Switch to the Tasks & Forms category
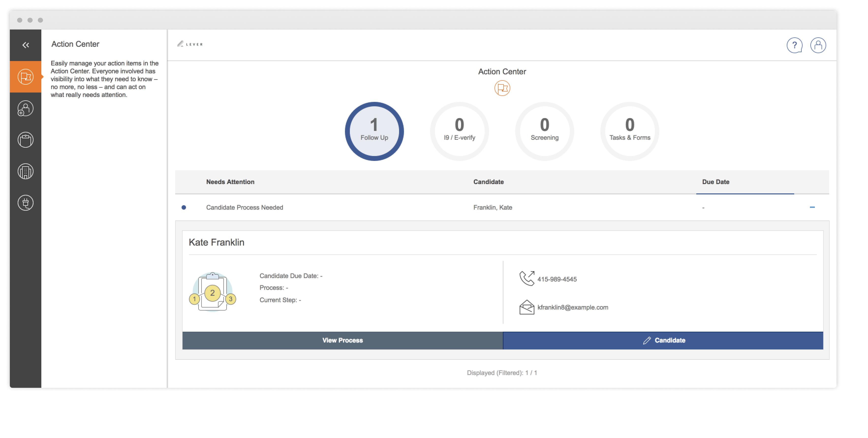Viewport: 868px width, 438px height. click(x=629, y=131)
